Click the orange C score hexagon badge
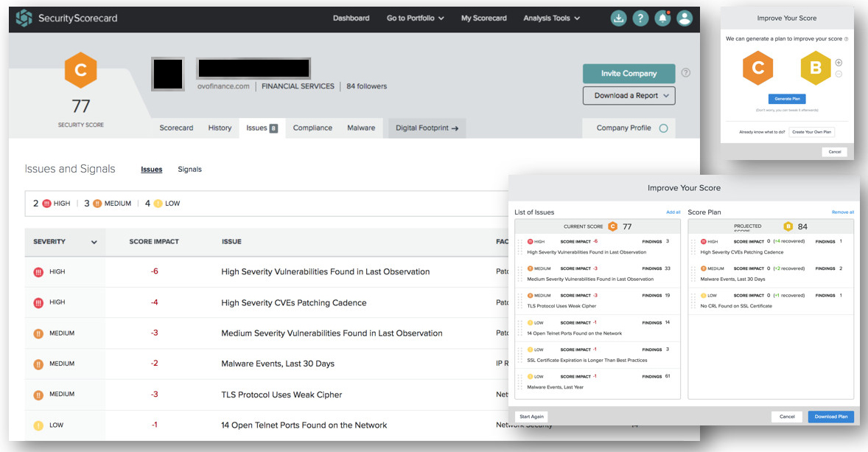This screenshot has height=452, width=868. pyautogui.click(x=80, y=70)
